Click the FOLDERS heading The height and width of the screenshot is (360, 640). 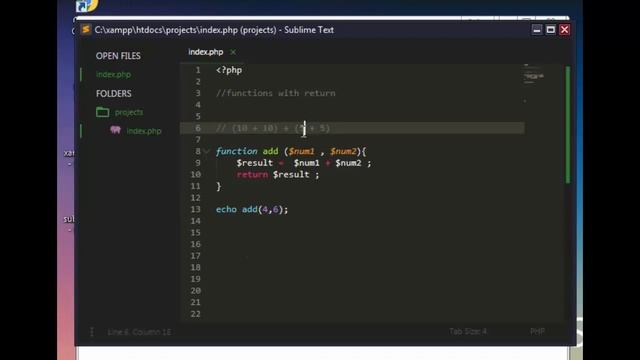click(x=113, y=93)
